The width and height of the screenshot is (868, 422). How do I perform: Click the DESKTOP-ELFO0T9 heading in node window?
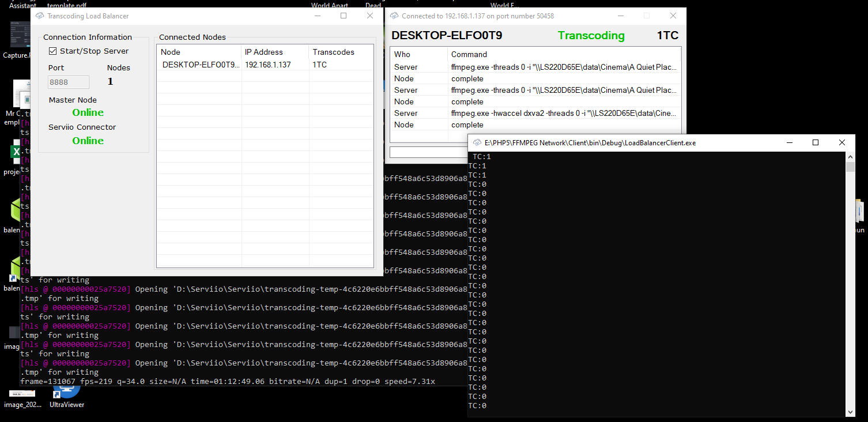pos(447,35)
